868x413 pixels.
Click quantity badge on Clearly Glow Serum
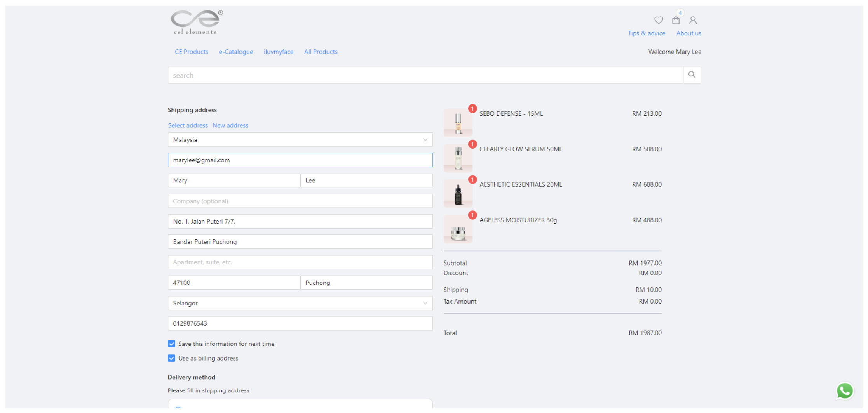click(472, 144)
